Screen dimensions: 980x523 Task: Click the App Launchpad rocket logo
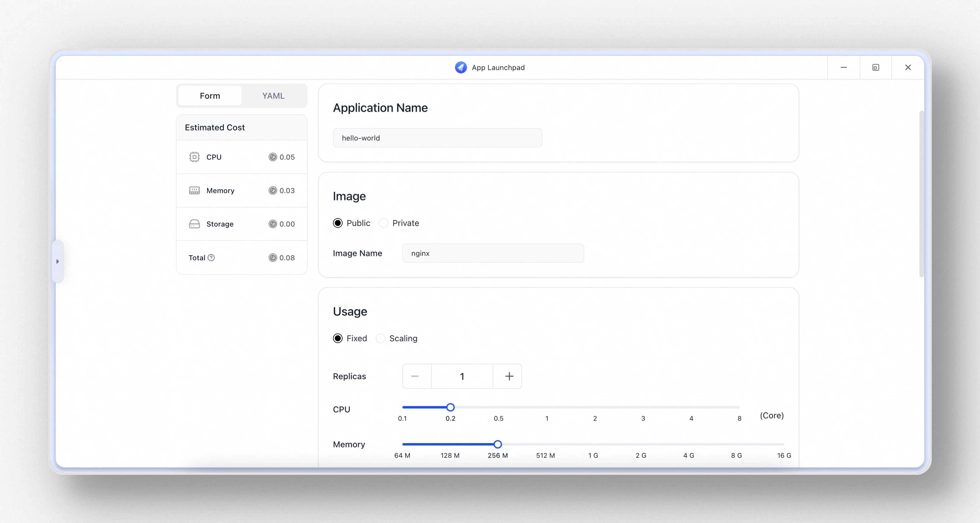(x=461, y=67)
